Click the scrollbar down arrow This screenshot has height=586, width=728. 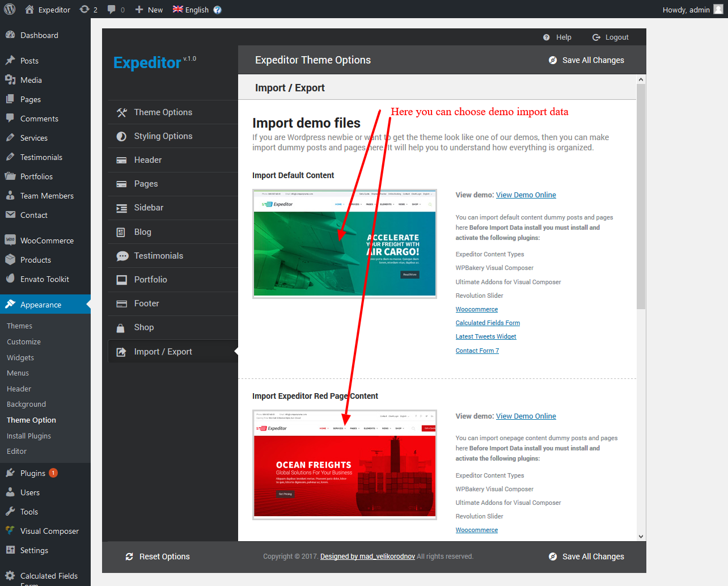pos(641,536)
